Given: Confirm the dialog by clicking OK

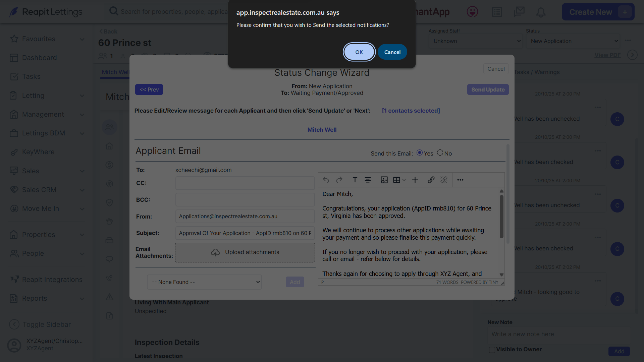Looking at the screenshot, I should point(359,52).
